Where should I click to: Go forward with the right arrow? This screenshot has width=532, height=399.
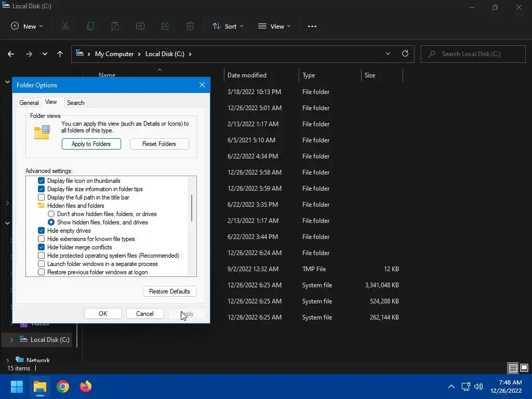[29, 54]
